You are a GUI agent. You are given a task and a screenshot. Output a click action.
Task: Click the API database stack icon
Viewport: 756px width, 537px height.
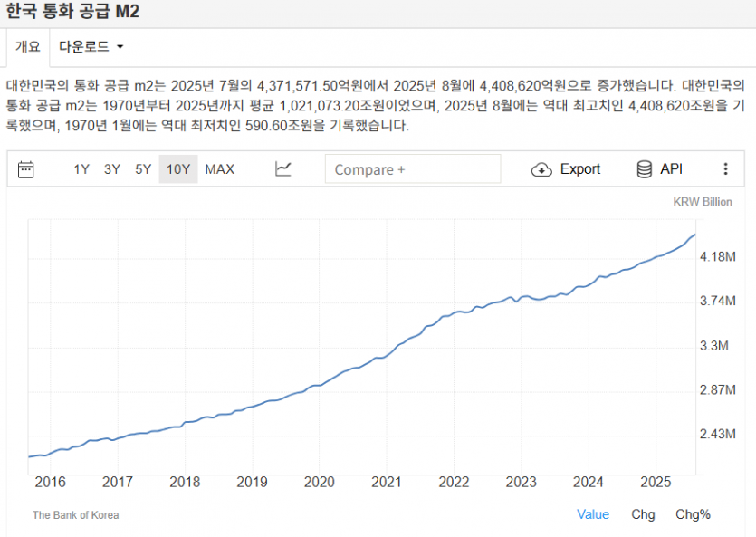tap(645, 169)
